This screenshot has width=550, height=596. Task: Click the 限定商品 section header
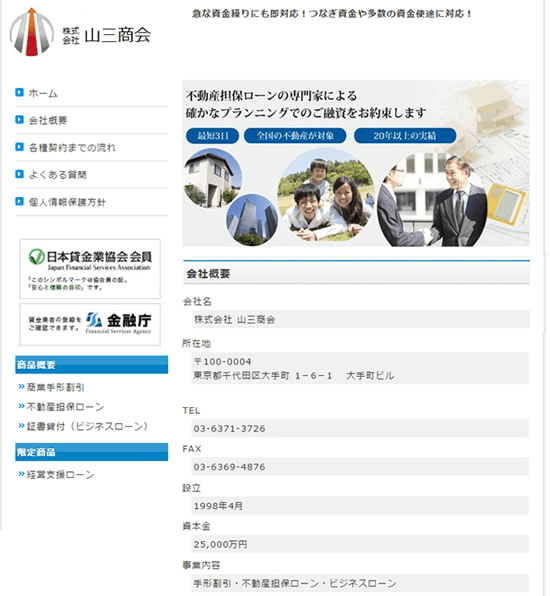92,452
